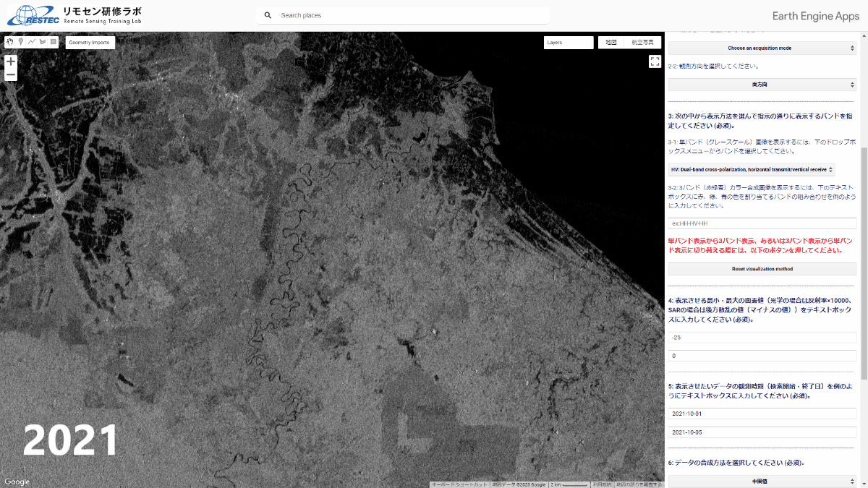Switch to 航空写真 satellite view
Screen dimensions: 868x488
pyautogui.click(x=642, y=43)
